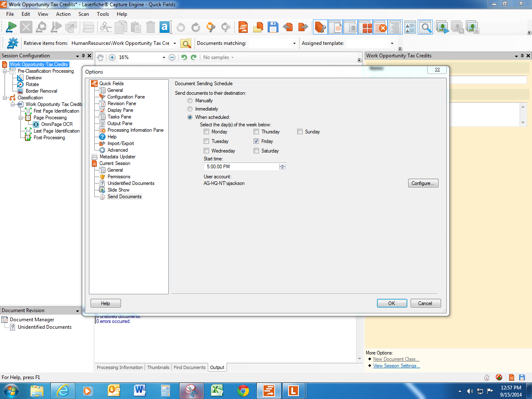The height and width of the screenshot is (399, 532).
Task: Open the Assigned template dropdown
Action: coord(392,43)
